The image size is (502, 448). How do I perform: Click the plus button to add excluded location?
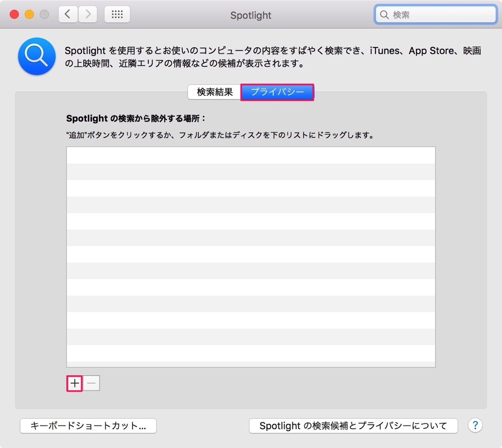coord(74,383)
